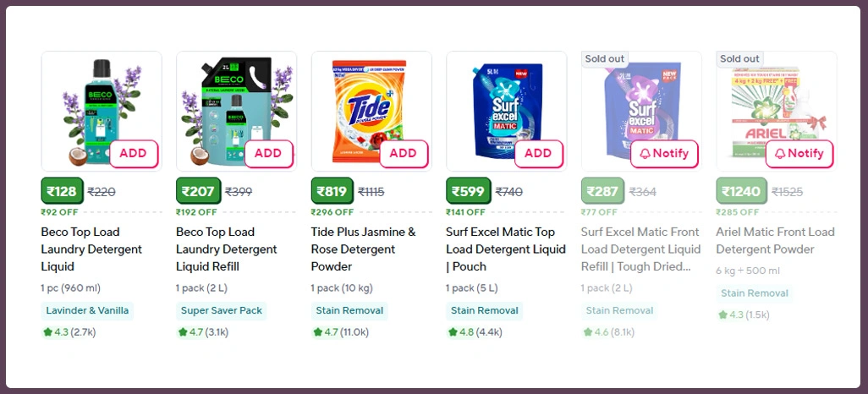Add Surf Excel Matic Top Load Pouch
This screenshot has width=868, height=394.
tap(538, 154)
